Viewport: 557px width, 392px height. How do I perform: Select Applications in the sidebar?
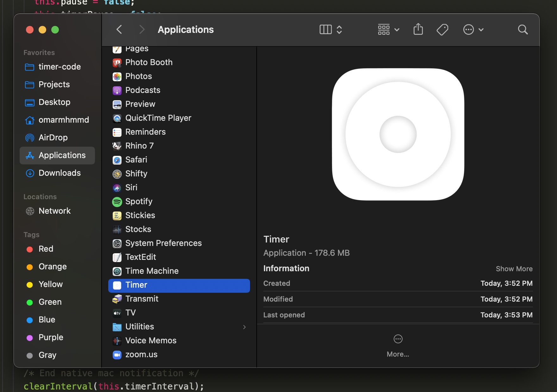57,155
